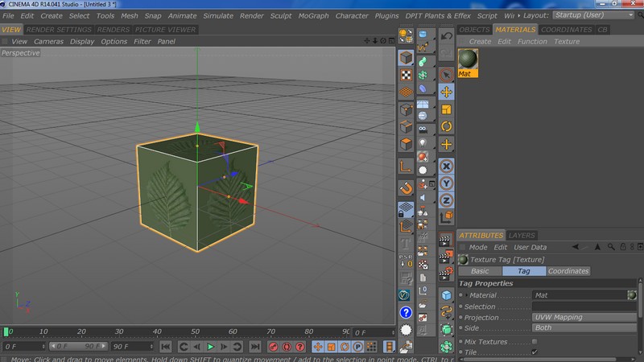Uncheck the Tile checkbox
This screenshot has width=644, height=362.
click(535, 352)
